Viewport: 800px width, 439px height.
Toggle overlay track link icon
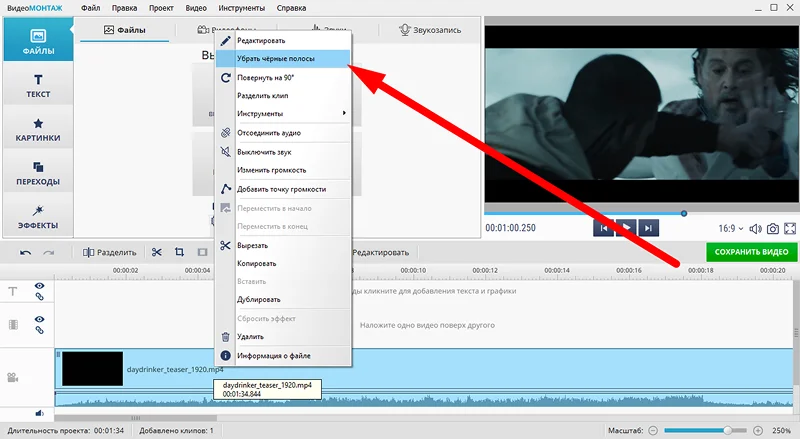click(39, 330)
